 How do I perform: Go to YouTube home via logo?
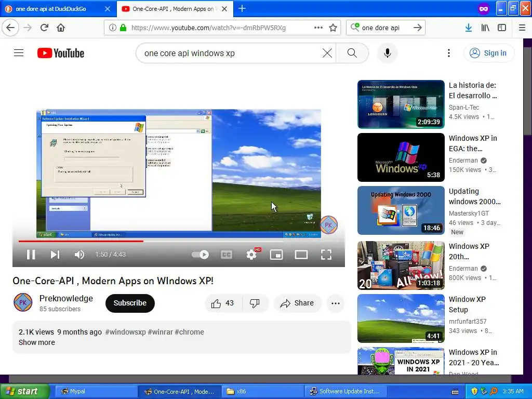tap(61, 53)
